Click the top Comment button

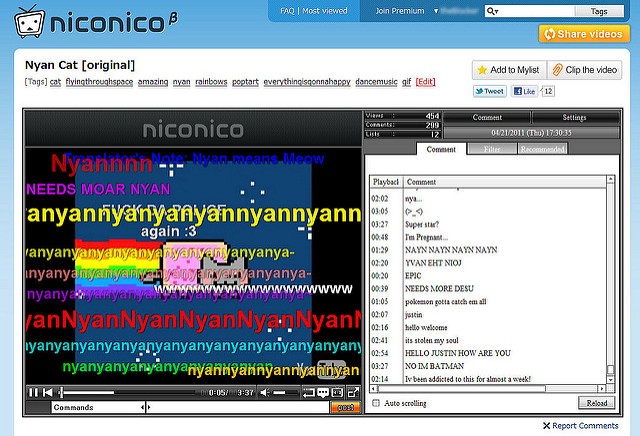tap(487, 118)
